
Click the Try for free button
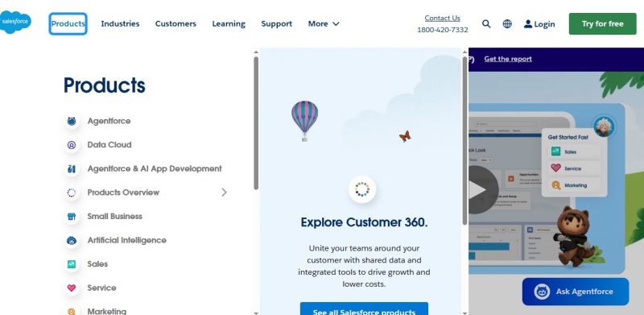[602, 24]
